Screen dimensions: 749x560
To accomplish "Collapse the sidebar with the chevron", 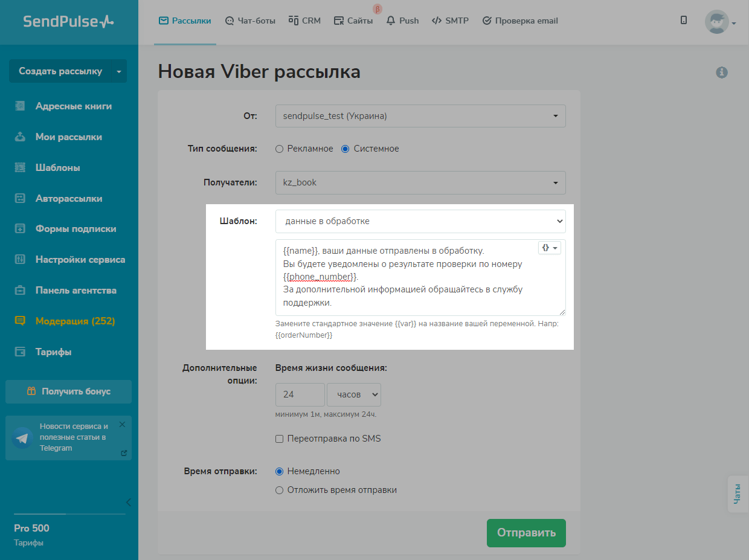I will [128, 502].
